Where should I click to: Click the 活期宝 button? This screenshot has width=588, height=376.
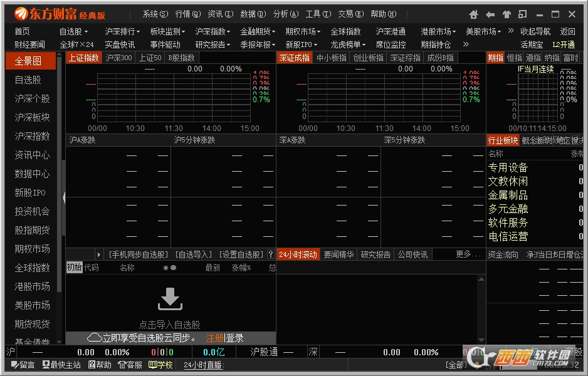(x=532, y=44)
